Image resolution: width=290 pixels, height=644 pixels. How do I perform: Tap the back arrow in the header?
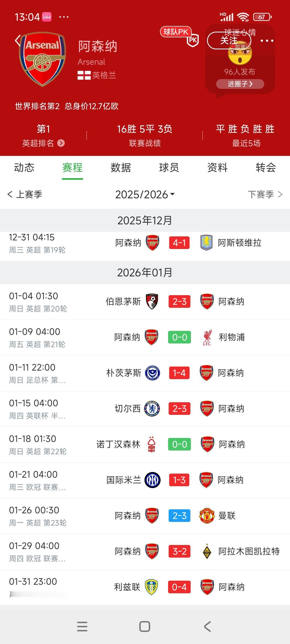tap(18, 41)
